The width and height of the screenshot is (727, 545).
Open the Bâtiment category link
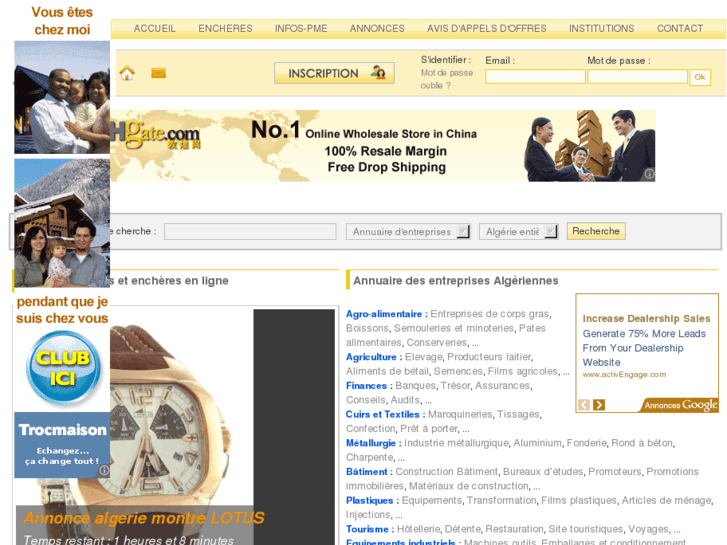(369, 472)
